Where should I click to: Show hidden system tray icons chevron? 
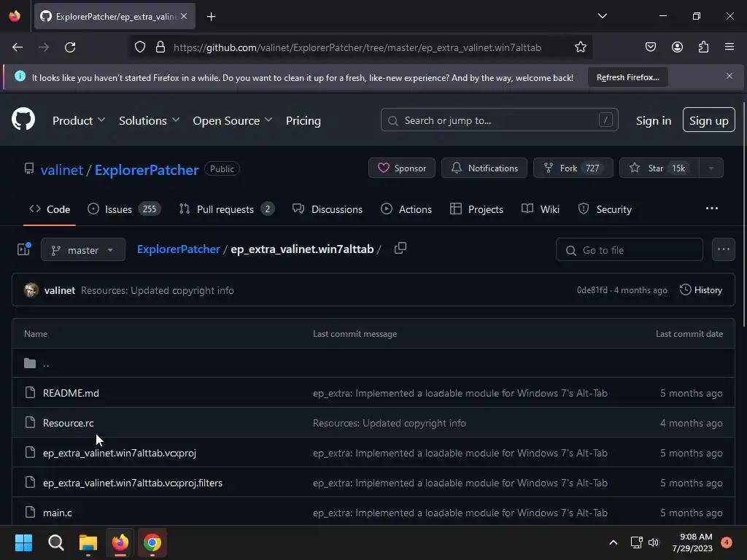coord(614,542)
